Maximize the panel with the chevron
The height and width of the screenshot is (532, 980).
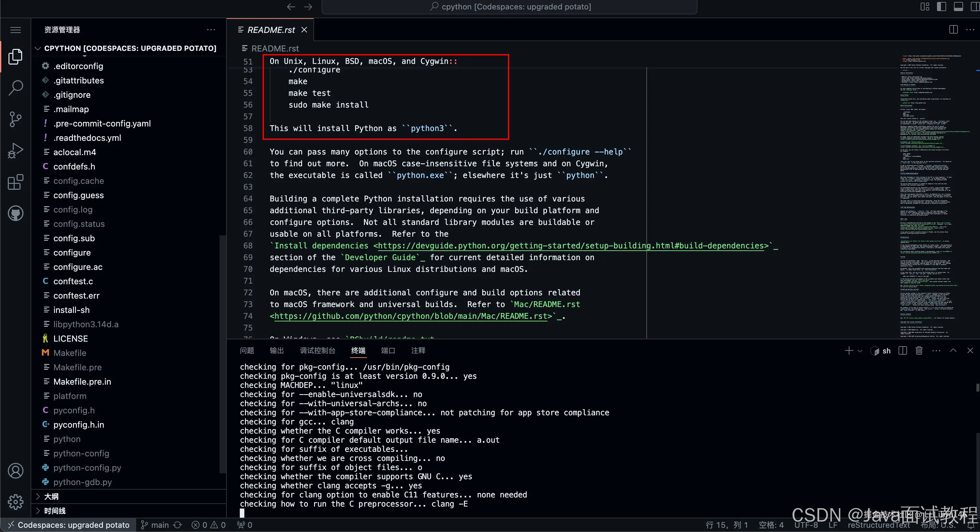point(953,350)
